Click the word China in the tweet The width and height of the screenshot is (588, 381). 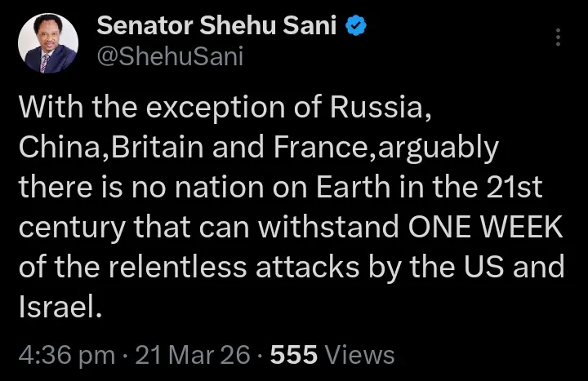pyautogui.click(x=62, y=147)
